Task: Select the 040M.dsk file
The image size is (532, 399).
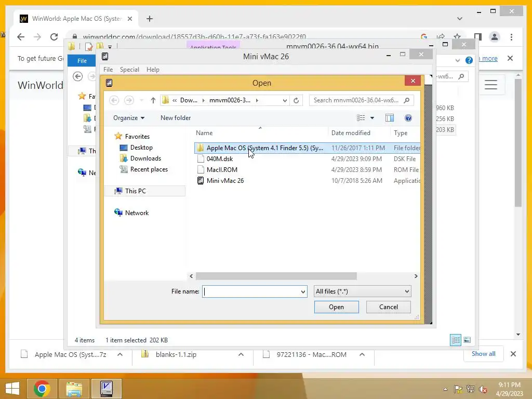Action: (220, 159)
